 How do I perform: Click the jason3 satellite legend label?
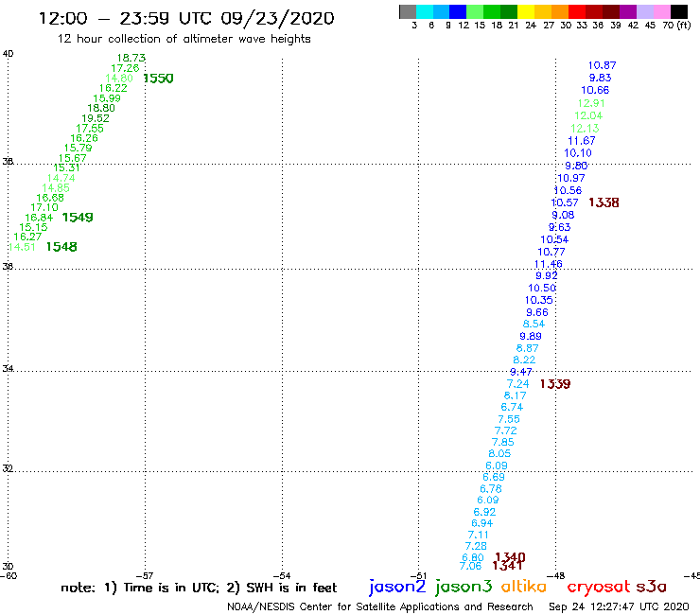464,587
